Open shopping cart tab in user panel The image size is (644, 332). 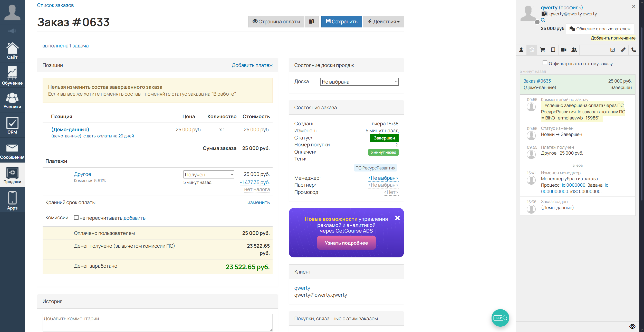(542, 50)
